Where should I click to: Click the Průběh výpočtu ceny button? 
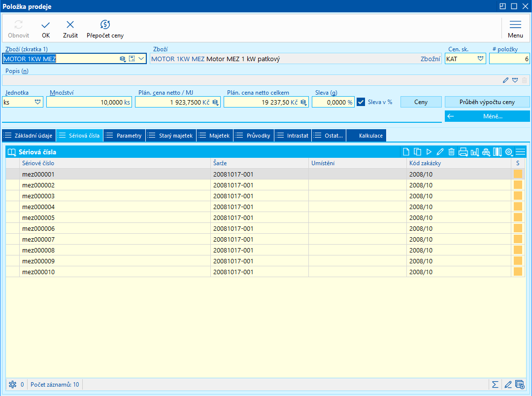(487, 102)
